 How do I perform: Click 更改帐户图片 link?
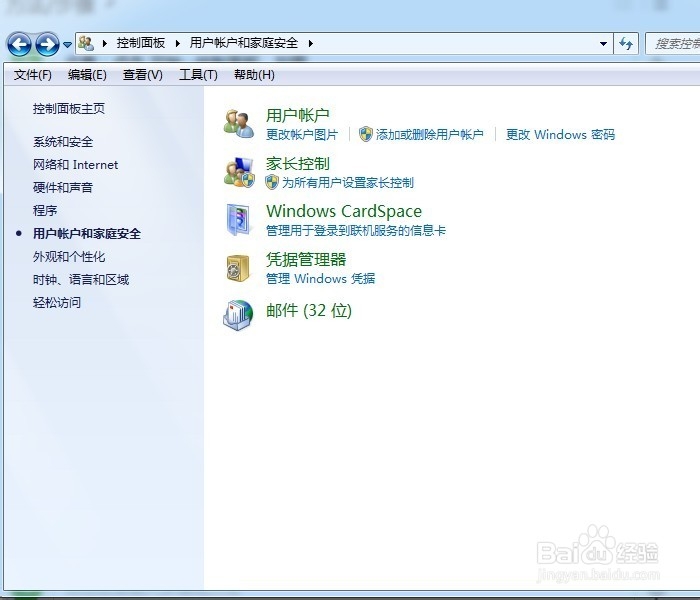pos(302,134)
